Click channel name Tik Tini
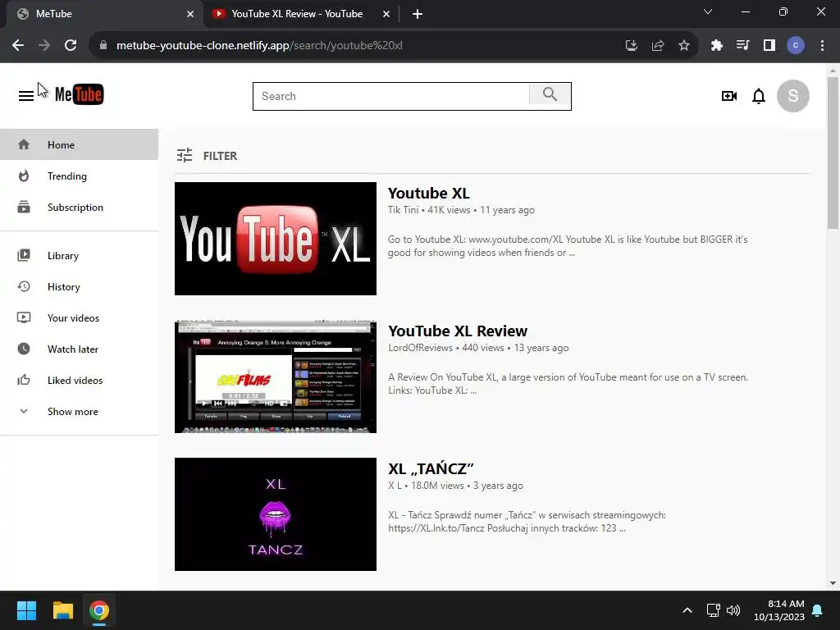 click(404, 210)
